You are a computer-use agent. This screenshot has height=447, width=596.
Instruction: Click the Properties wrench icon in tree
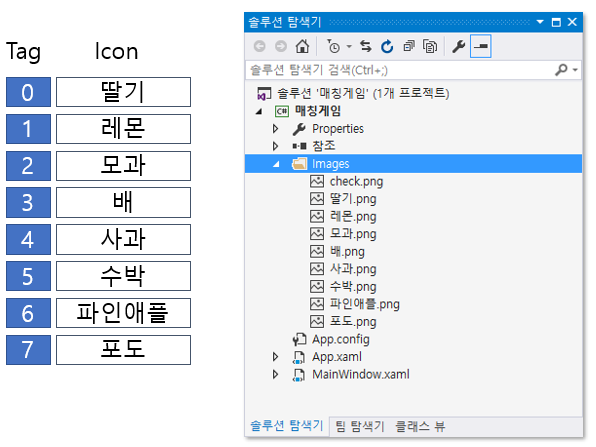299,129
